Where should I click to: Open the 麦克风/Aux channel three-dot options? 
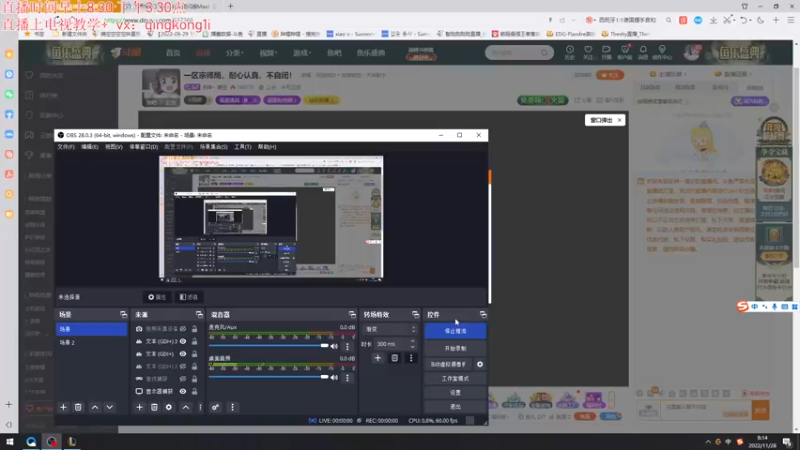(x=347, y=346)
